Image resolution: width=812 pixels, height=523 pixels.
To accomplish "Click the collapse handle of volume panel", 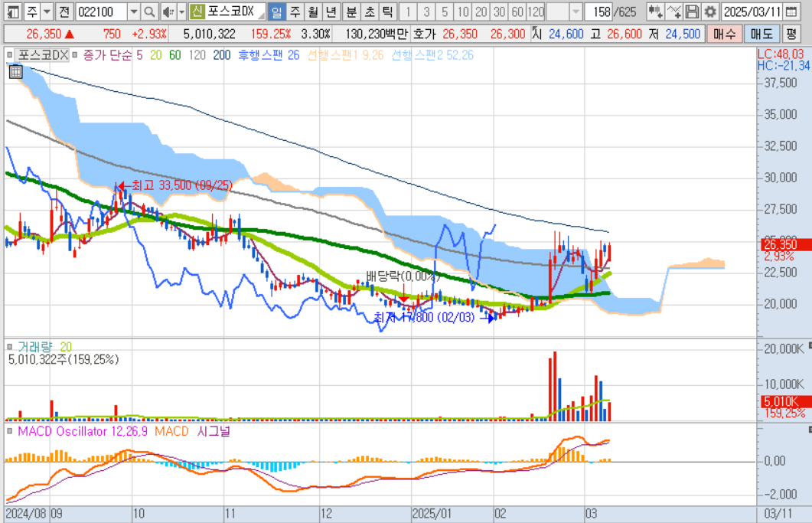I will [x=810, y=345].
